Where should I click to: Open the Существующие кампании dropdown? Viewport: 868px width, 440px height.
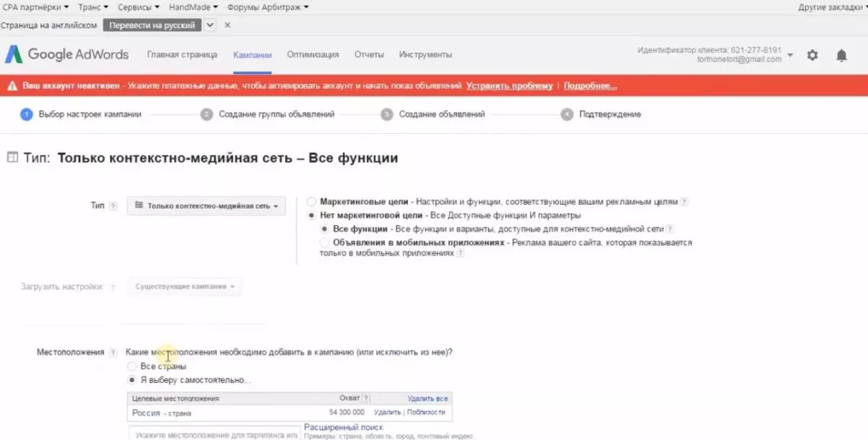184,287
